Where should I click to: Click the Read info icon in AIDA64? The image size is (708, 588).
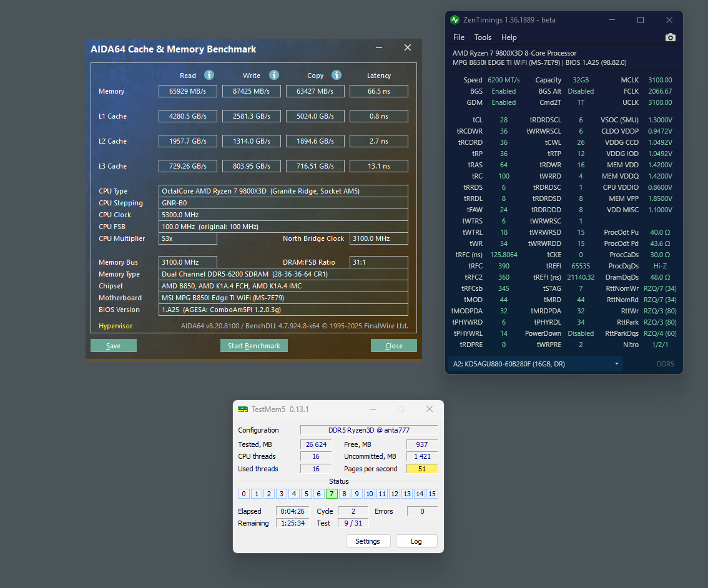pos(209,75)
